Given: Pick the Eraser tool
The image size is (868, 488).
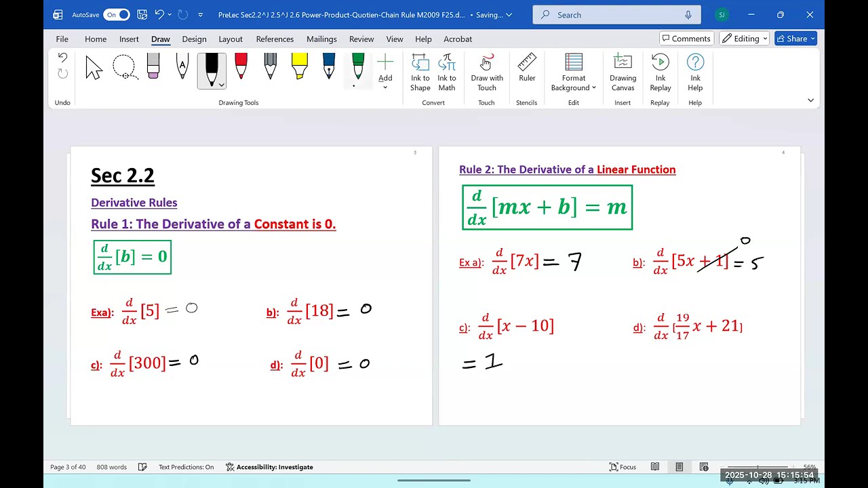Looking at the screenshot, I should coord(153,68).
